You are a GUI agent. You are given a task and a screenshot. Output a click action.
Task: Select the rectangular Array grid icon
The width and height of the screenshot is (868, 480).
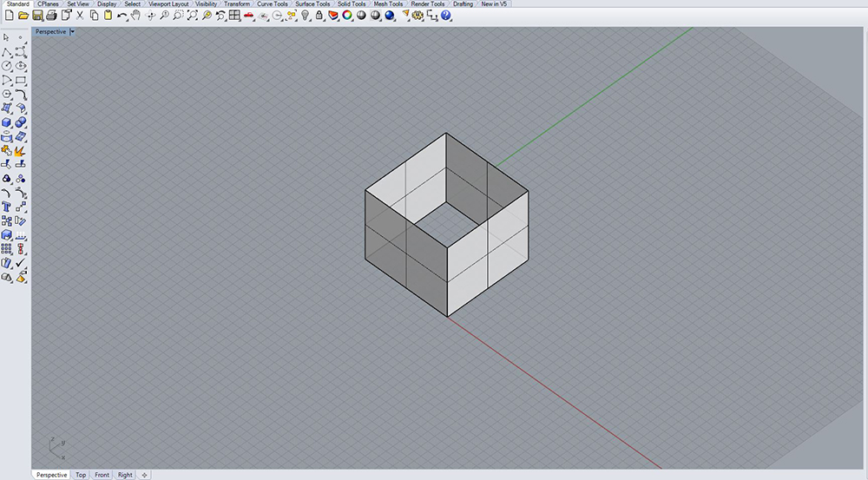click(x=6, y=249)
